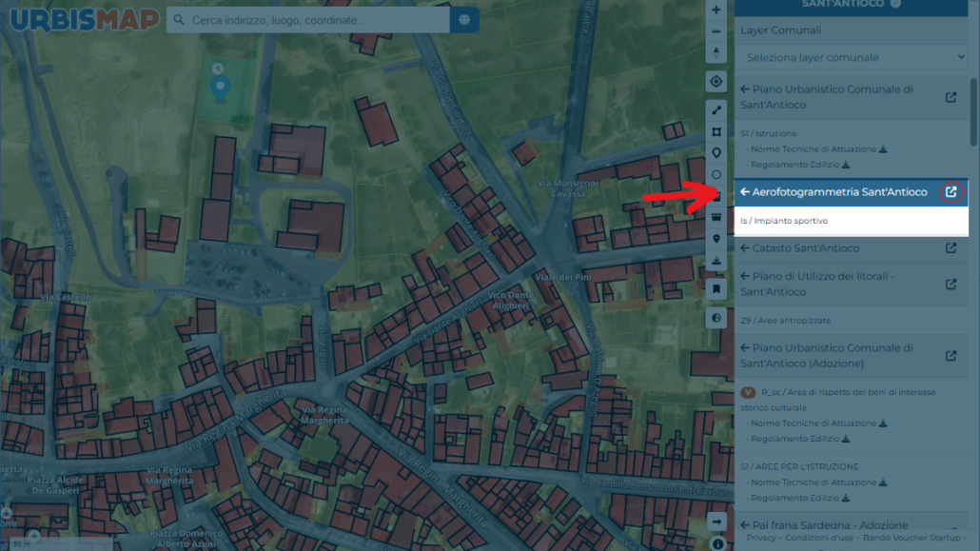Viewport: 980px width, 551px height.
Task: Select the polygon area measure tool
Action: click(x=716, y=132)
